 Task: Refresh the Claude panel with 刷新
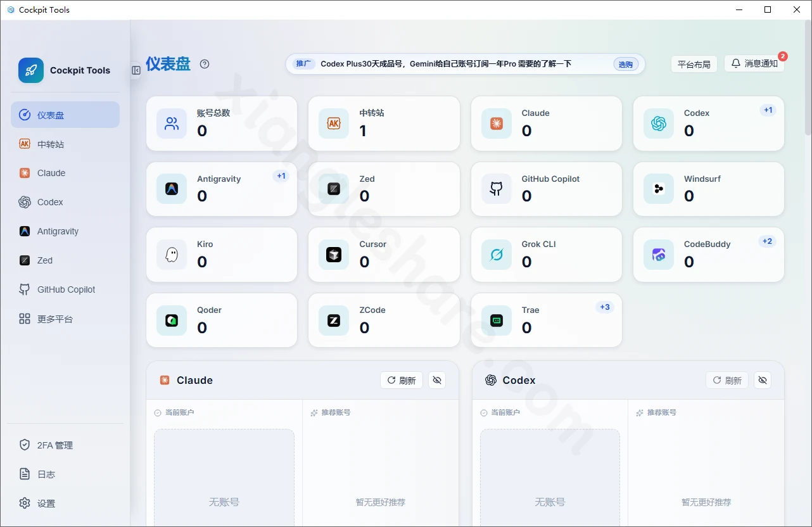tap(402, 380)
